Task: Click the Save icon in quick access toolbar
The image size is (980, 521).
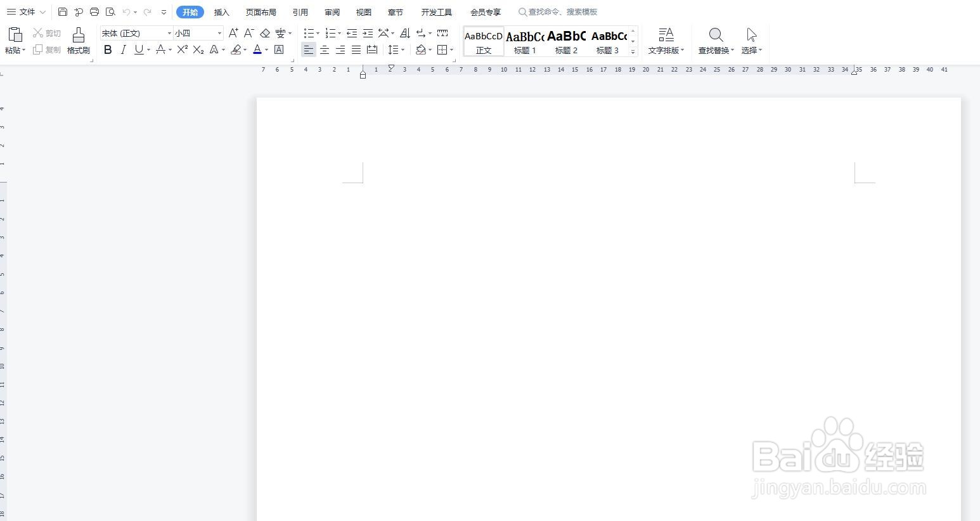Action: click(62, 12)
